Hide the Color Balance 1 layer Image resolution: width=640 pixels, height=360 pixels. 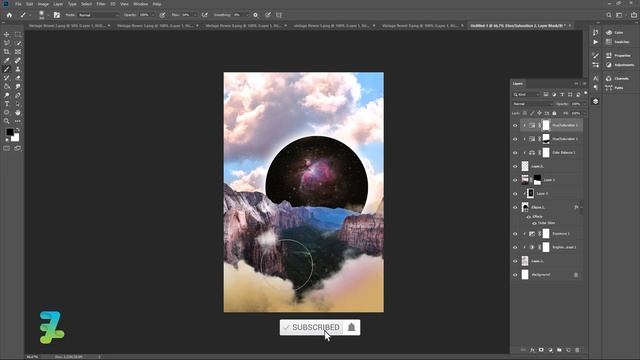(515, 153)
